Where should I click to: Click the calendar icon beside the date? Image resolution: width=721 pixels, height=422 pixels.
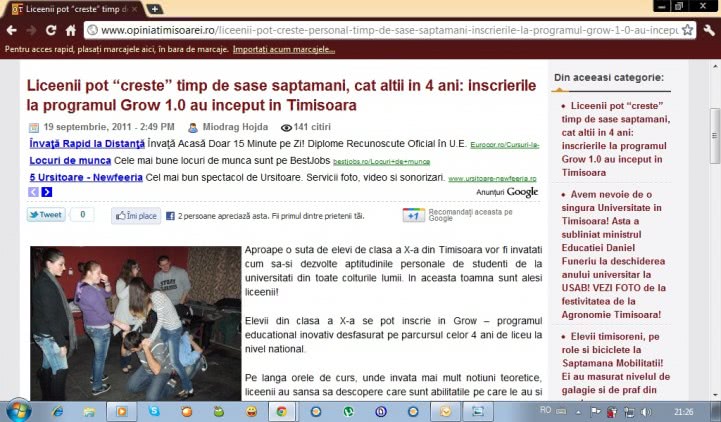click(34, 127)
